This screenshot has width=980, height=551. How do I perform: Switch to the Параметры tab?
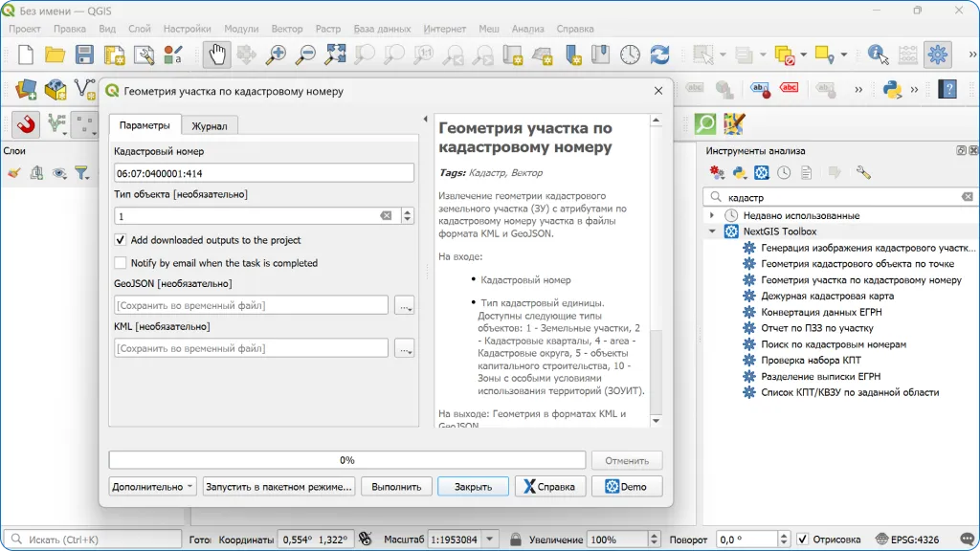tap(145, 125)
